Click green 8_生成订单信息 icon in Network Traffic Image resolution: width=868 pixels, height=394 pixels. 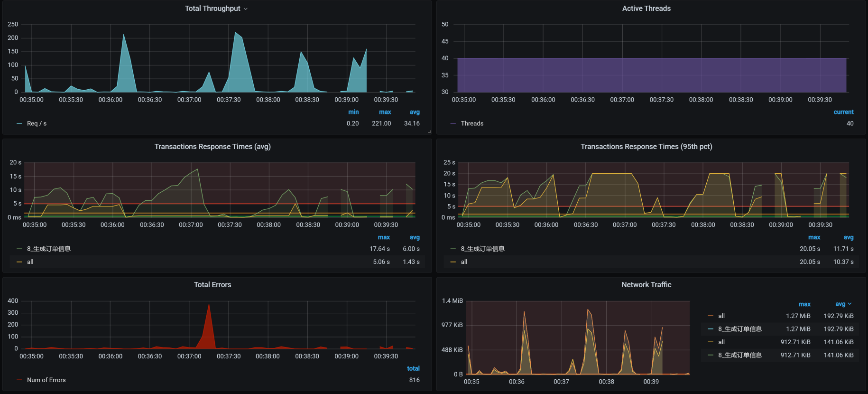711,355
